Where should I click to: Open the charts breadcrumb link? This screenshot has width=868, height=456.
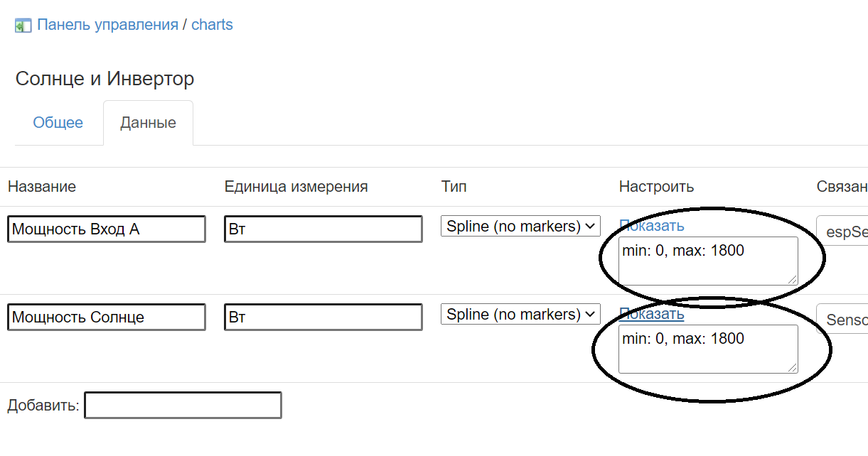[212, 23]
